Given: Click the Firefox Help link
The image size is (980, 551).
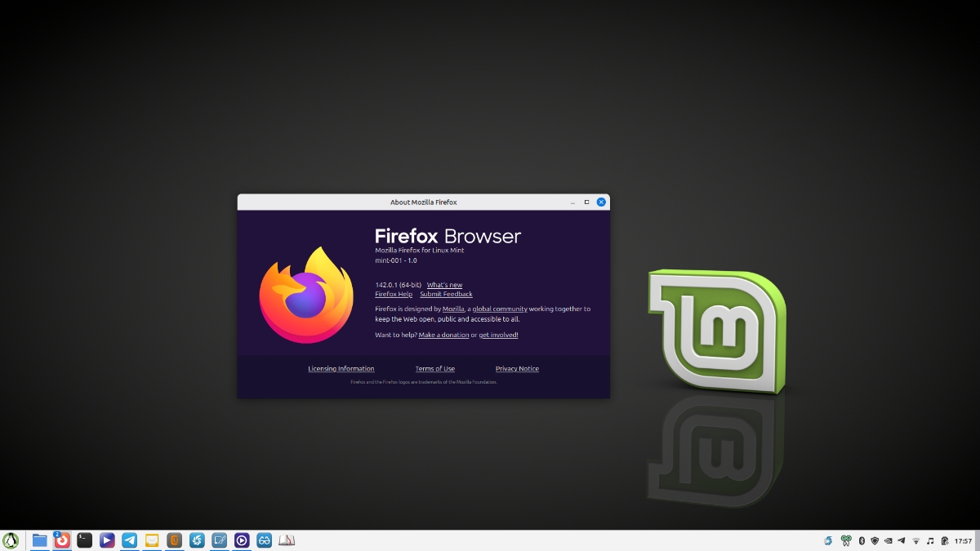Looking at the screenshot, I should pyautogui.click(x=394, y=294).
